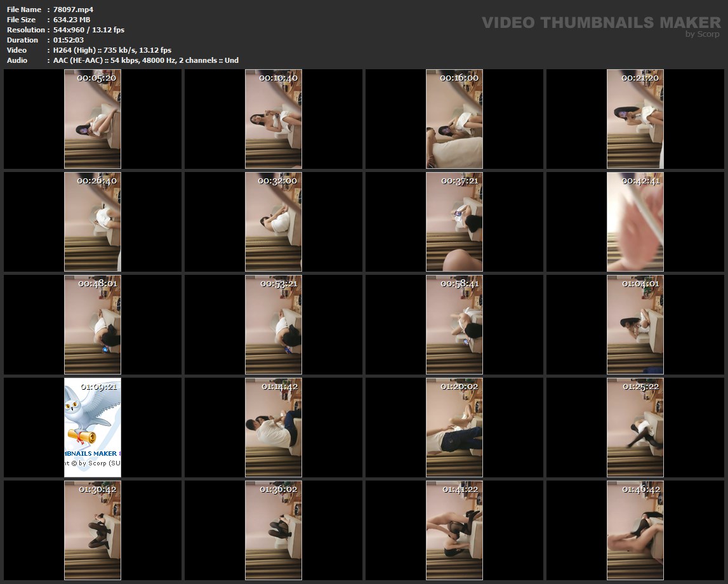The width and height of the screenshot is (728, 584).
Task: Click the AAC audio codec info line
Action: point(145,60)
